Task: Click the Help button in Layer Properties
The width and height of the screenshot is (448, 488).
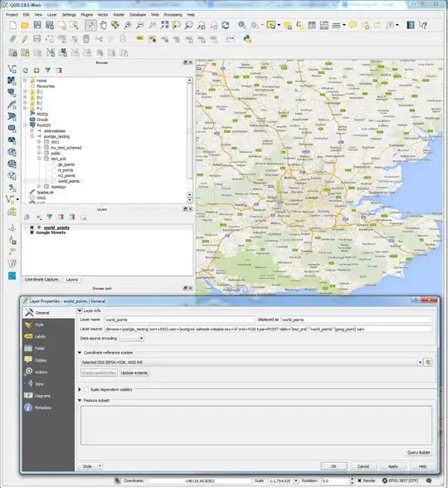Action: click(x=422, y=466)
